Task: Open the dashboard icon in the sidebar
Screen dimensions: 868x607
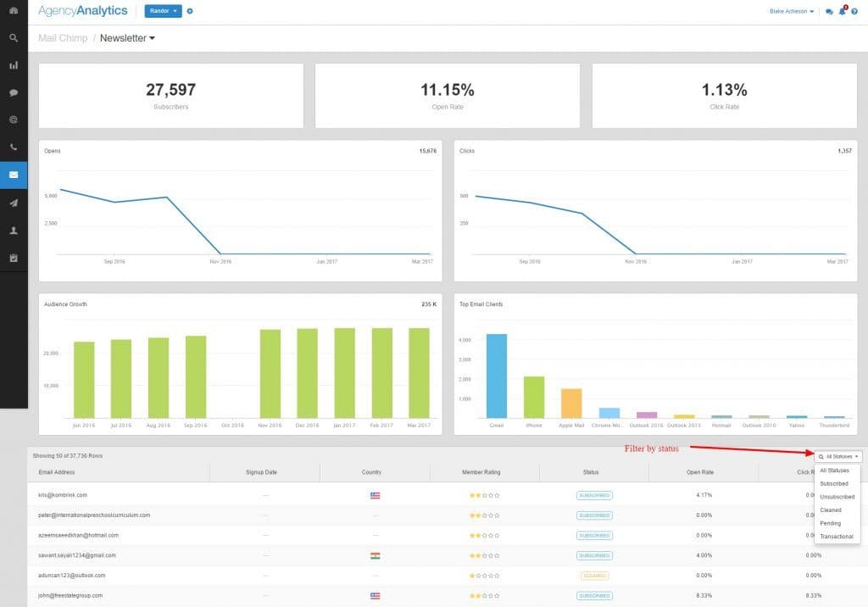Action: [x=14, y=10]
